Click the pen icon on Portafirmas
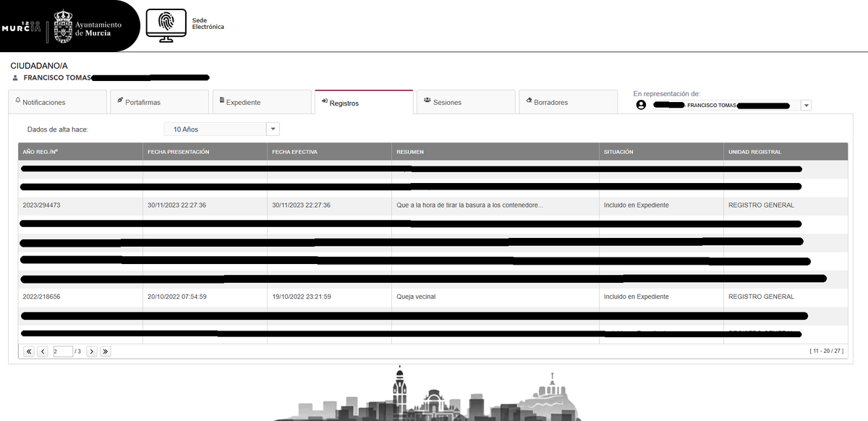This screenshot has height=421, width=868. coord(120,101)
